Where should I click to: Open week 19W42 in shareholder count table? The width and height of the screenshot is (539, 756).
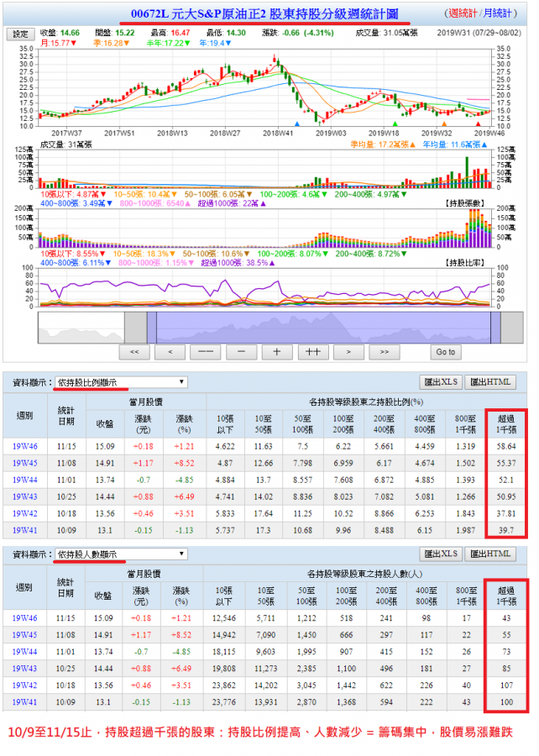pos(24,685)
